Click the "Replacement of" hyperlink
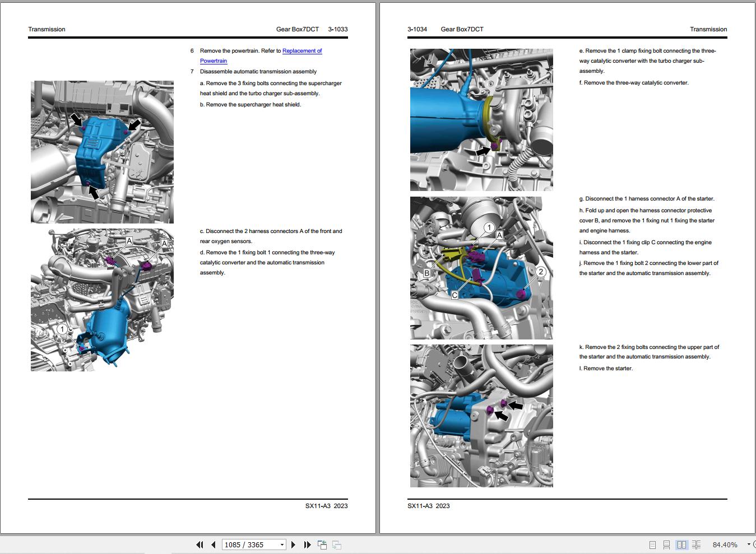 302,50
